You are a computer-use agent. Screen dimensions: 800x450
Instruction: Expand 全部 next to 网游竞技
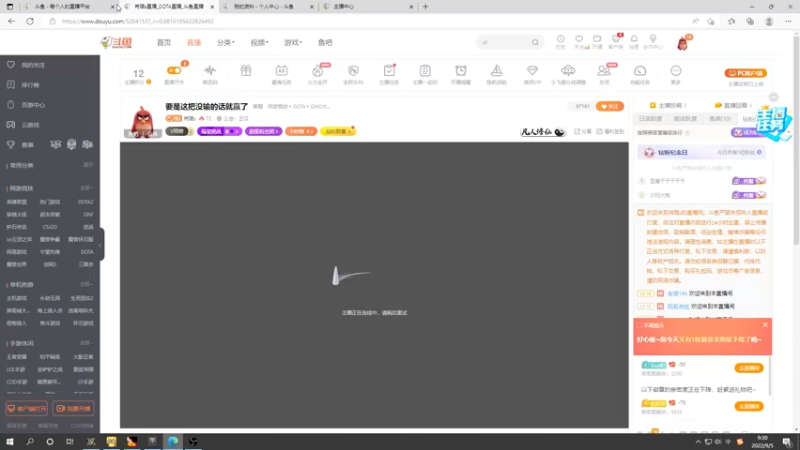[86, 188]
